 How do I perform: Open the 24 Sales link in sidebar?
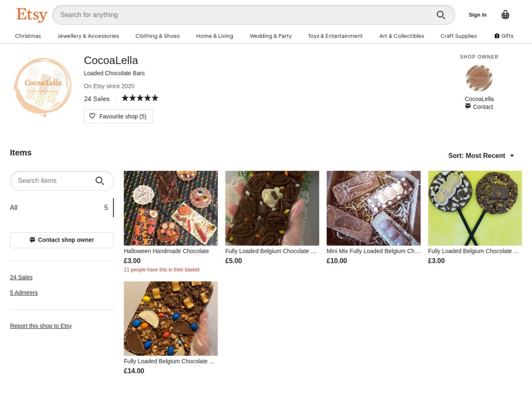coord(21,277)
